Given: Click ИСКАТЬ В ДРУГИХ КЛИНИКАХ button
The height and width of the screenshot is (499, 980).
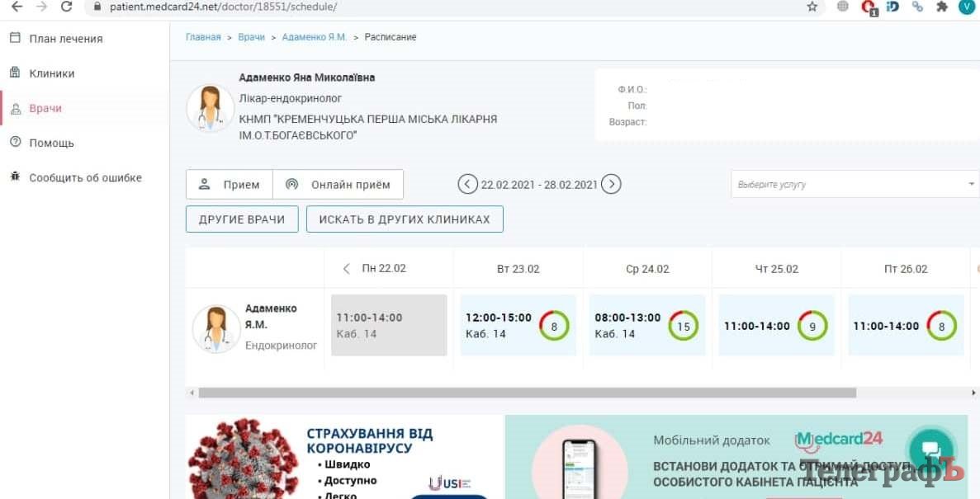Looking at the screenshot, I should point(405,219).
